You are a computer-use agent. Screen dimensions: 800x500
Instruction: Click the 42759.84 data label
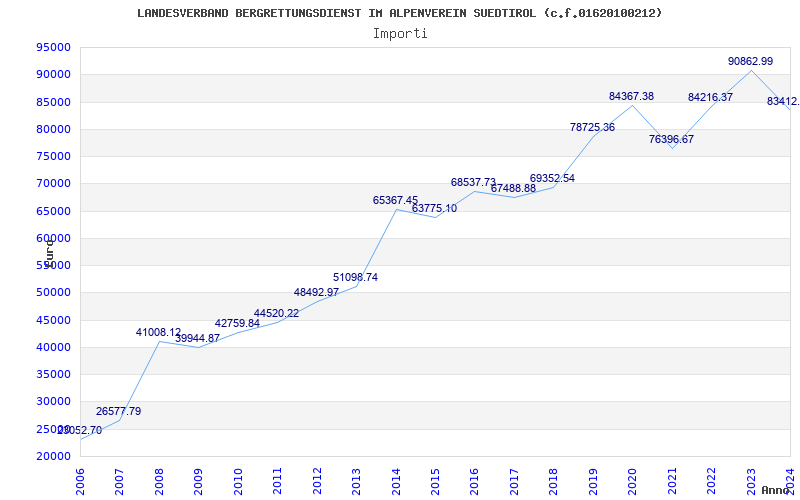[x=237, y=323]
